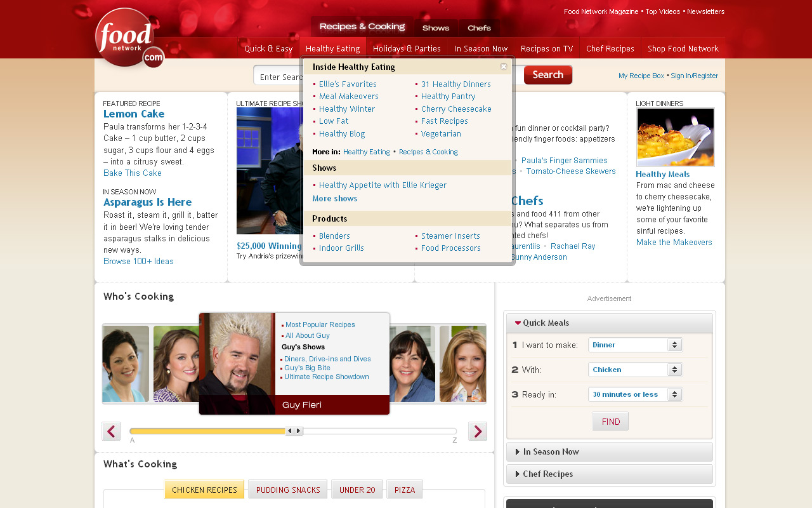This screenshot has width=812, height=508.
Task: Click the Food Network logo
Action: tap(129, 38)
